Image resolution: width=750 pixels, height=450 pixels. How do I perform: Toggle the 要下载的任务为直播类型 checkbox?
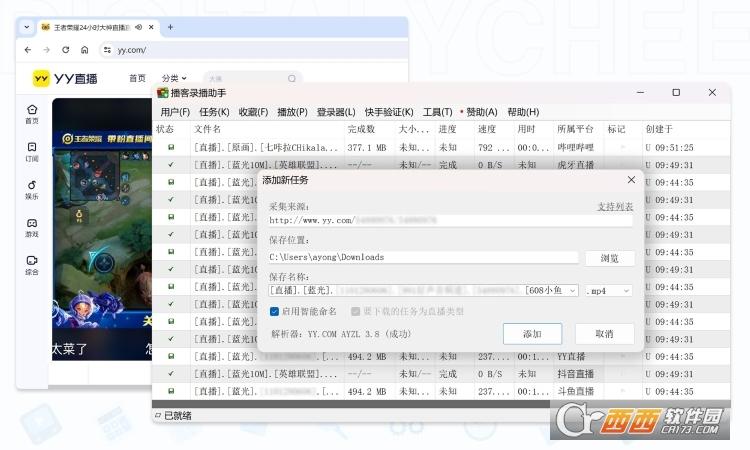click(x=355, y=311)
